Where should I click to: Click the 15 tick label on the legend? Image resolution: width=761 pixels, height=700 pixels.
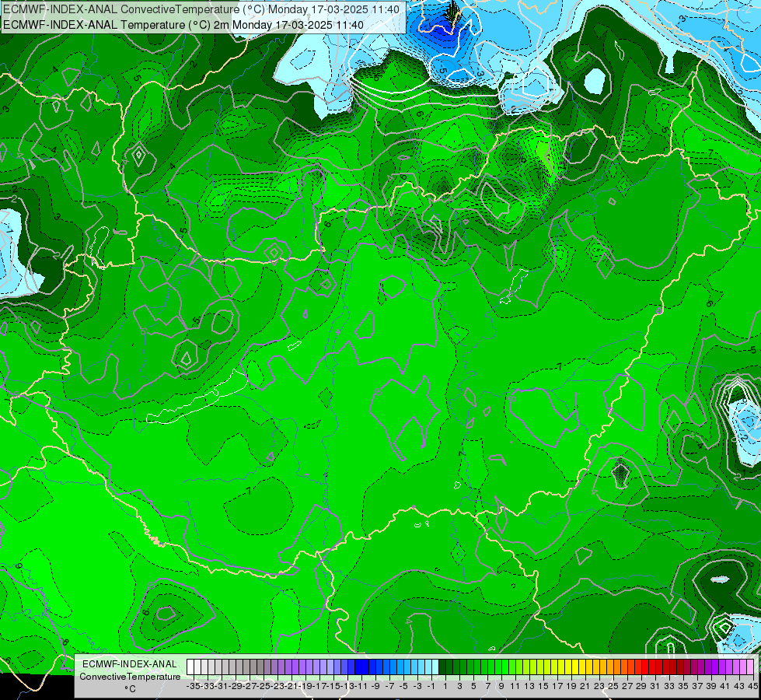coord(543,687)
